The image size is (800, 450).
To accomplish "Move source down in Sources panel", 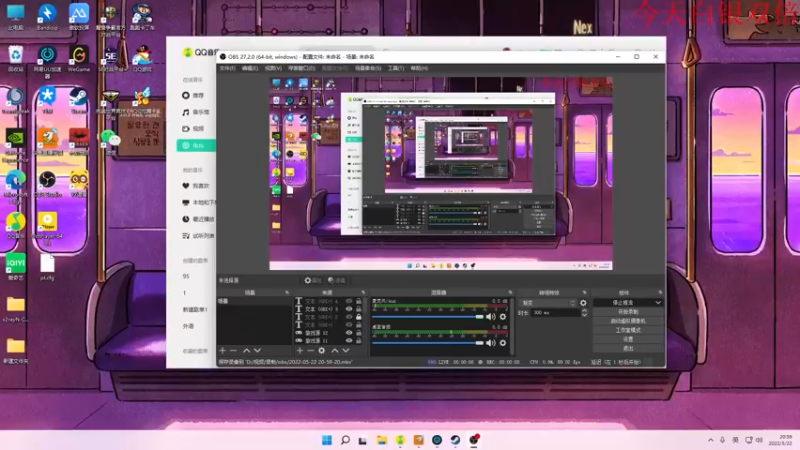I will (345, 351).
